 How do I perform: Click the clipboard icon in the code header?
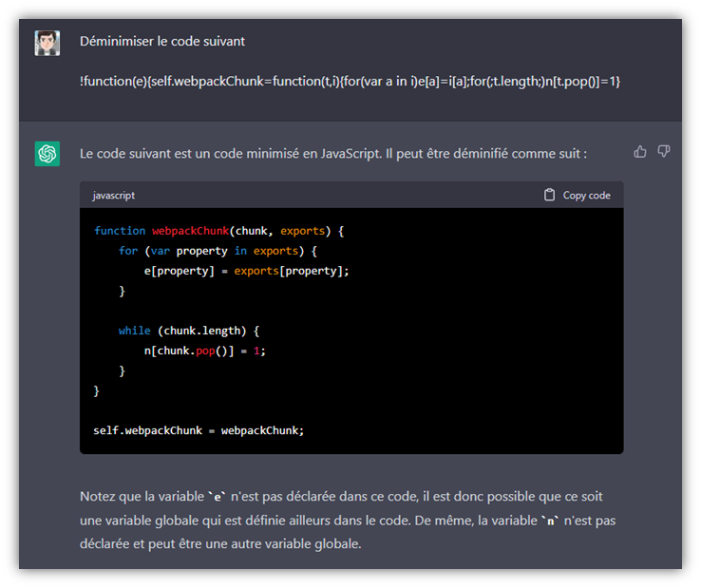point(549,195)
